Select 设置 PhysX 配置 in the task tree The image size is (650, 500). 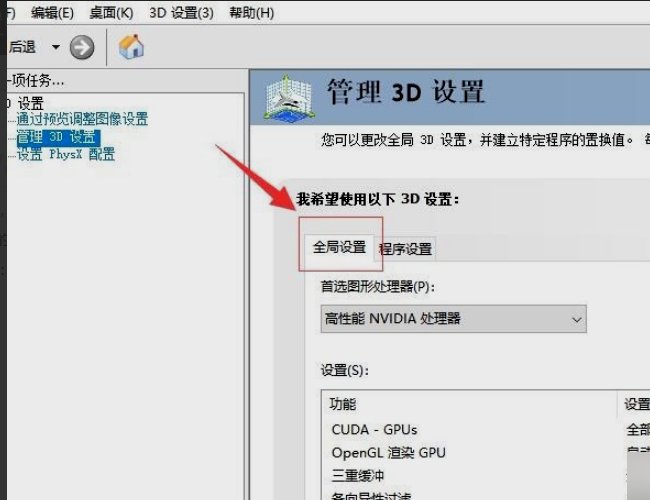point(66,155)
